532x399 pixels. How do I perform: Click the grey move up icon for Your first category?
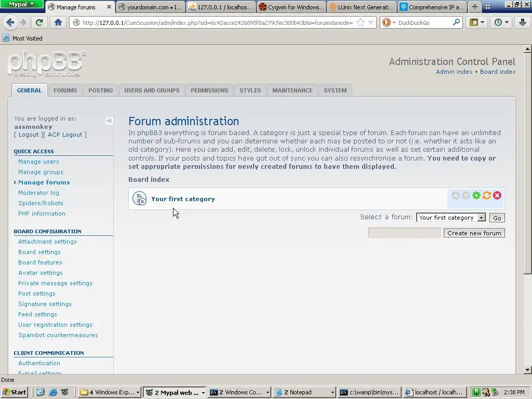(455, 195)
